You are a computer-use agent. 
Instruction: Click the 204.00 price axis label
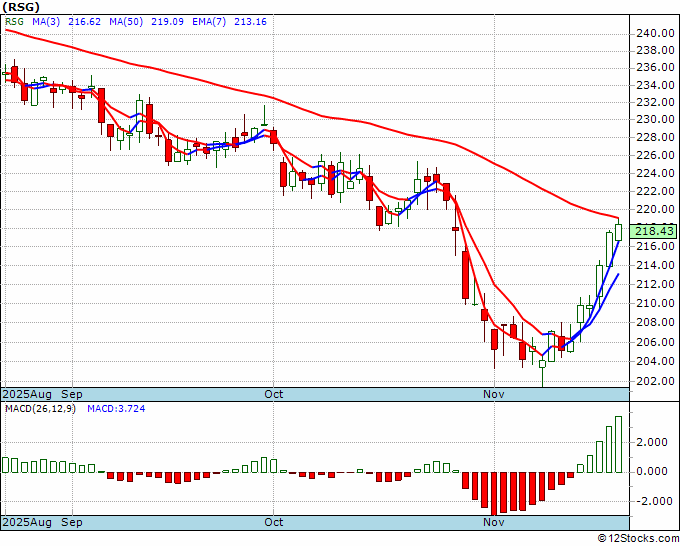point(655,361)
